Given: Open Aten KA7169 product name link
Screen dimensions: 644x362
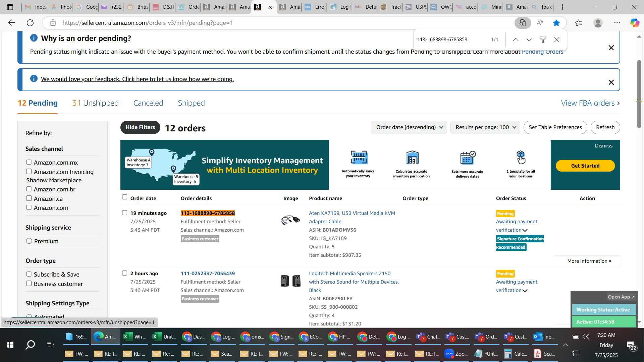Looking at the screenshot, I should click(352, 217).
